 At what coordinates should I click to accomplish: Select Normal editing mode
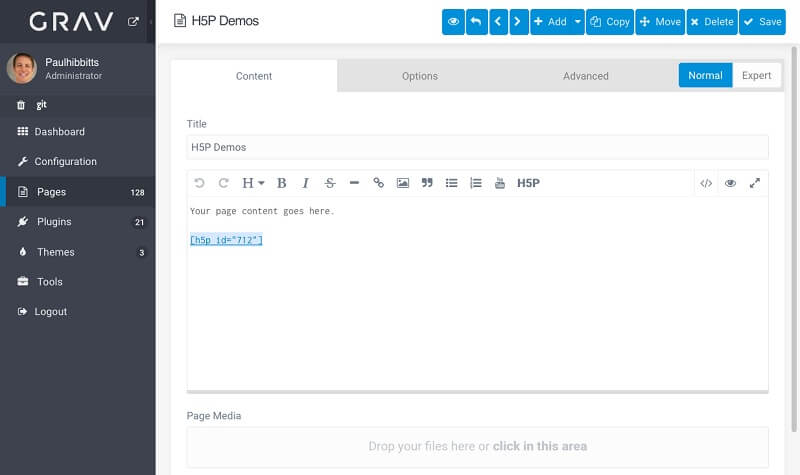click(705, 76)
